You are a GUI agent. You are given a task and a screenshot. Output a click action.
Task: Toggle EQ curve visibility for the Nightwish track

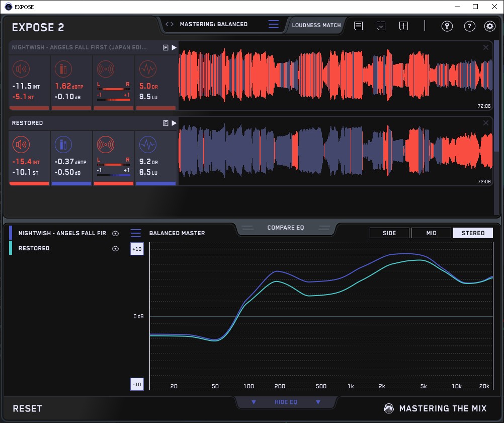[116, 233]
